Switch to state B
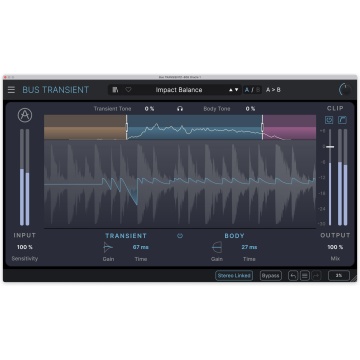 (258, 90)
